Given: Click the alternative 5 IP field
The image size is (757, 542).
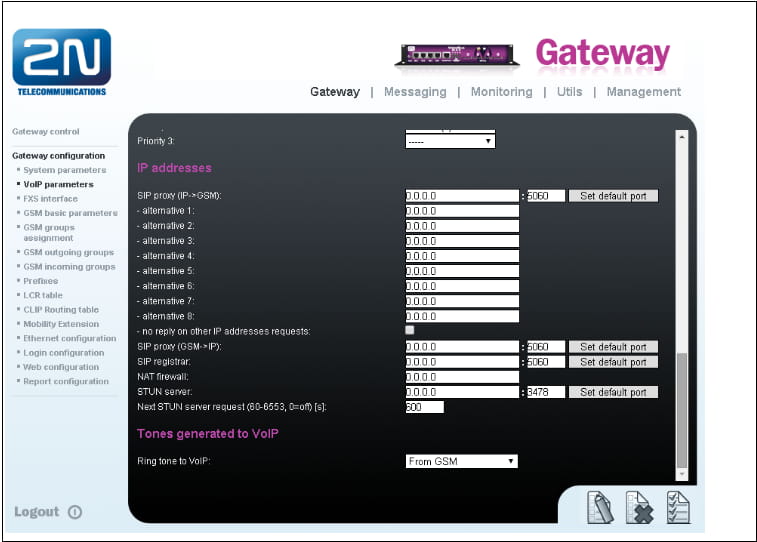Looking at the screenshot, I should pos(462,271).
